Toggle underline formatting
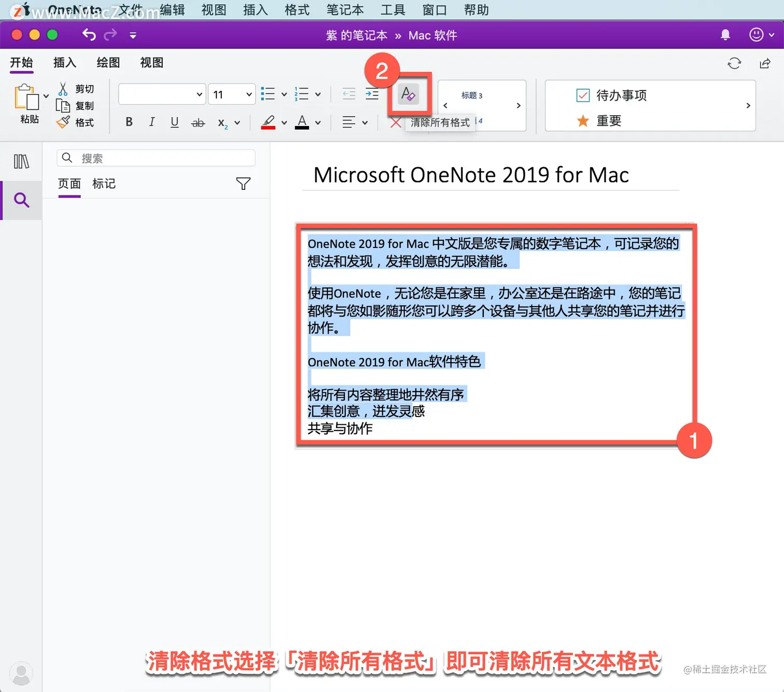This screenshot has width=784, height=692. coord(175,122)
